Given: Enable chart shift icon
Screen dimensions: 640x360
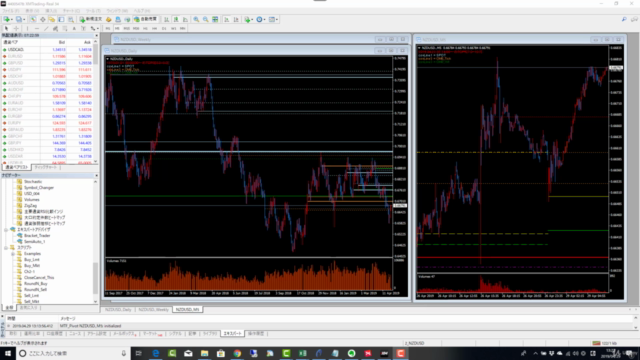Looking at the screenshot, I should 236,19.
